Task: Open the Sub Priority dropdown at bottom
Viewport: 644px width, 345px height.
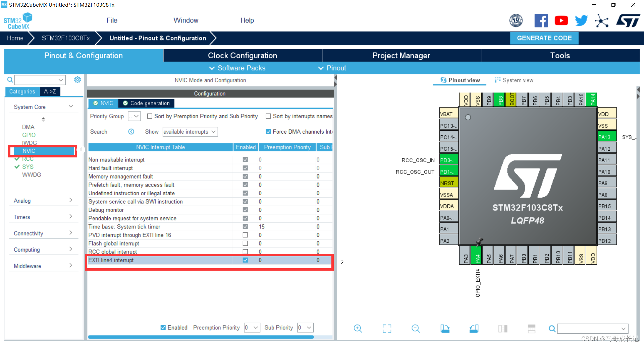Action: tap(305, 328)
